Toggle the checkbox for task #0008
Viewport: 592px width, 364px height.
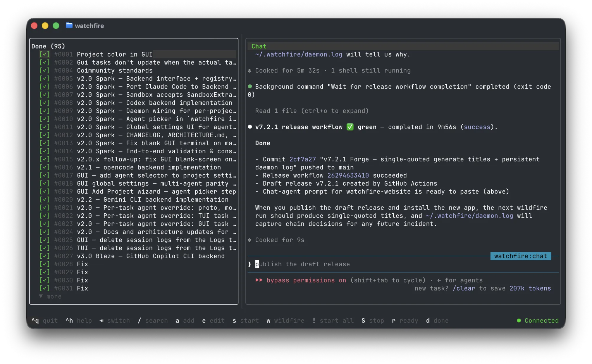click(44, 103)
